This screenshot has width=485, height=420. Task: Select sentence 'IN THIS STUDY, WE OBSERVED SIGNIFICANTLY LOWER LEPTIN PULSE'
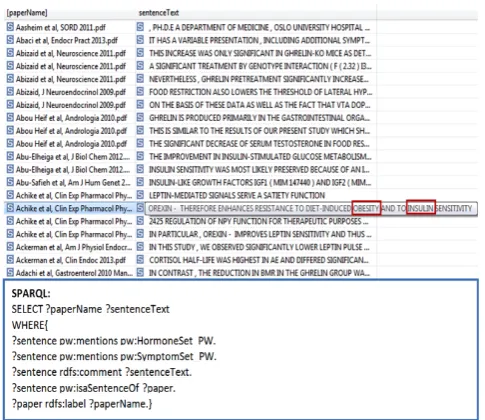click(259, 247)
